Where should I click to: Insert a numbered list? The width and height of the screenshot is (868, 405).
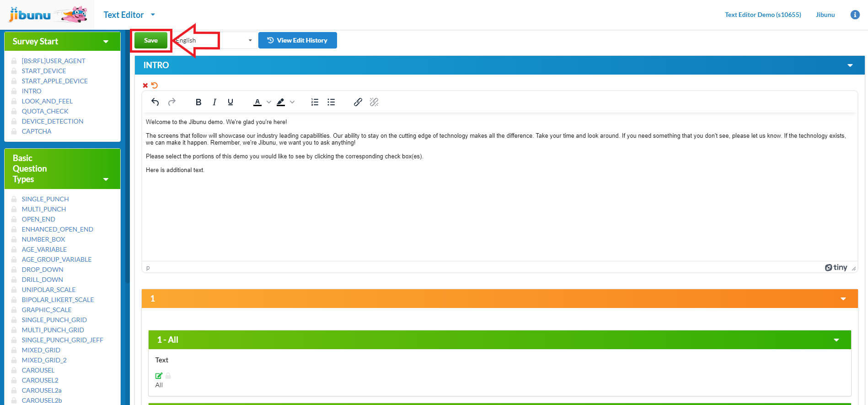pyautogui.click(x=315, y=102)
